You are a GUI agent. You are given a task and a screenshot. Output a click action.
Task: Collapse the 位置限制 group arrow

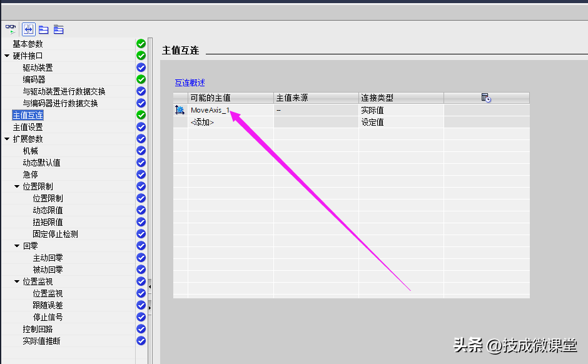[x=17, y=186]
